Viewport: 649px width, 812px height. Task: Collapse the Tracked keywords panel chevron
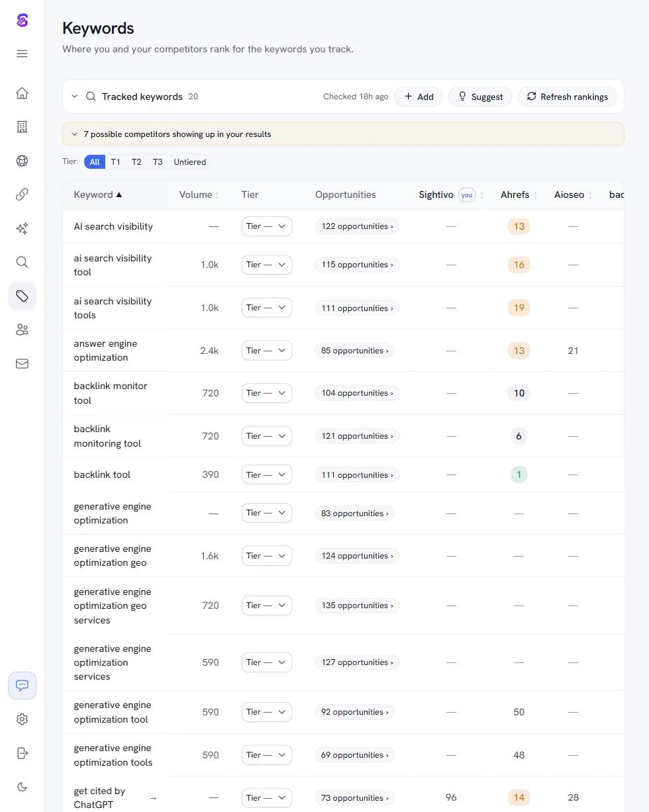(74, 97)
